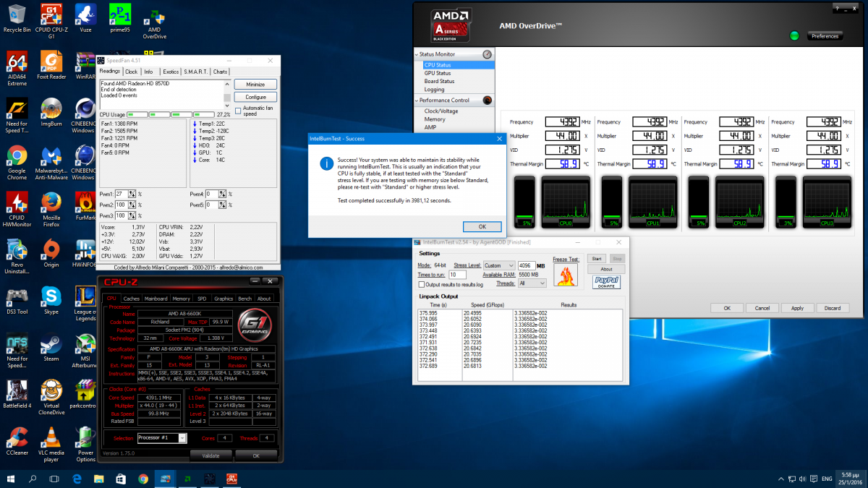Image resolution: width=868 pixels, height=488 pixels.
Task: Switch to the Clock tab in SpeedFan
Action: coord(131,72)
